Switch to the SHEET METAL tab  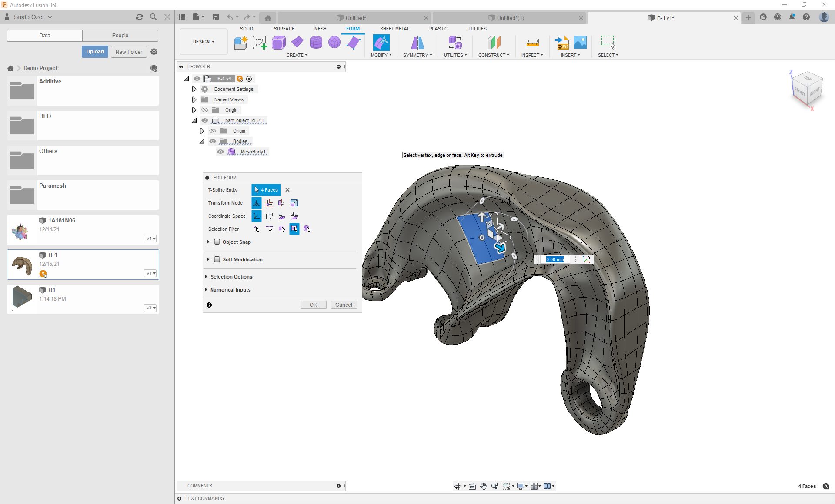(x=394, y=29)
